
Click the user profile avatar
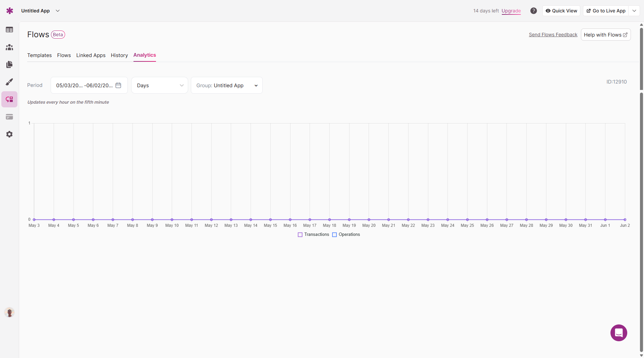9,312
